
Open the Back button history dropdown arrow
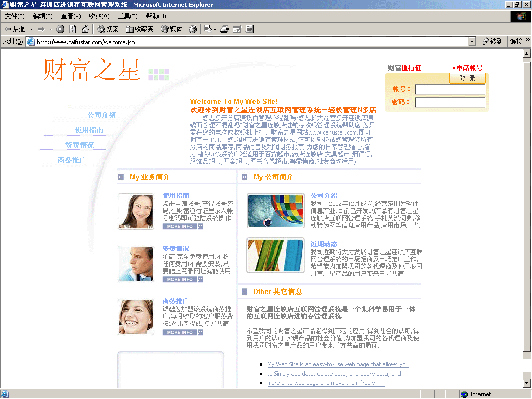31,29
